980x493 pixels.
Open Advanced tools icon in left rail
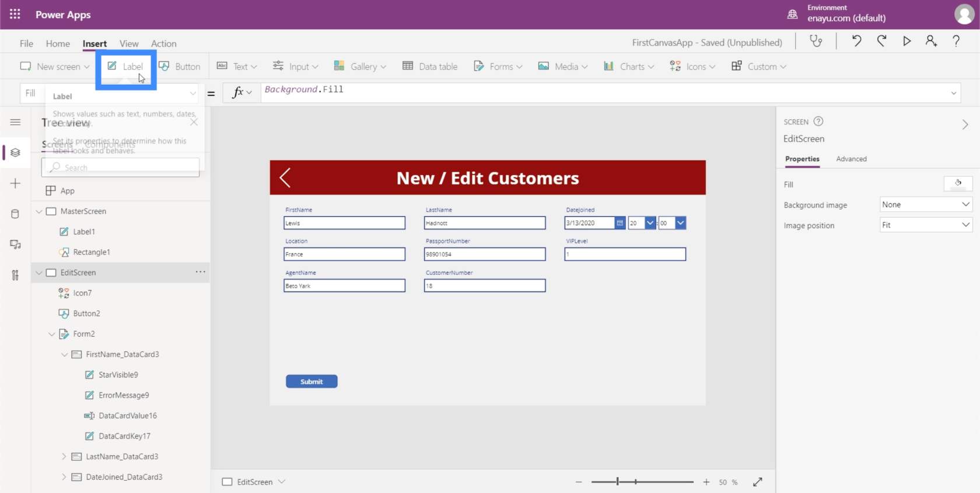(x=15, y=275)
